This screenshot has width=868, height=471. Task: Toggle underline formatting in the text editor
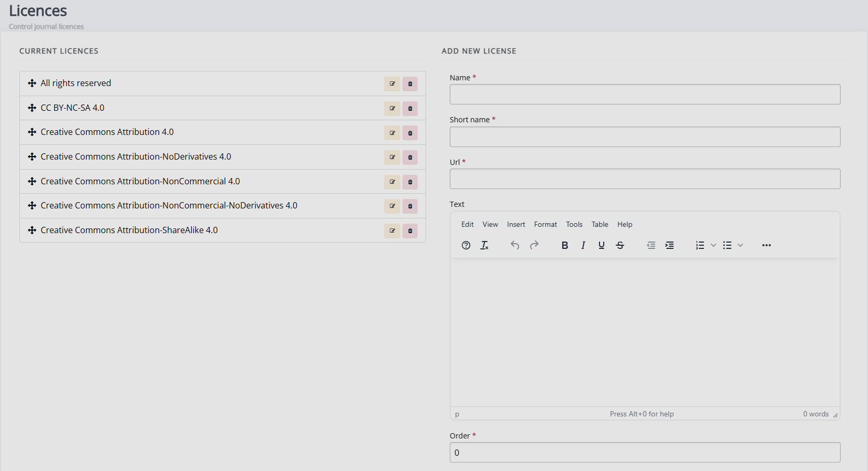(x=602, y=245)
